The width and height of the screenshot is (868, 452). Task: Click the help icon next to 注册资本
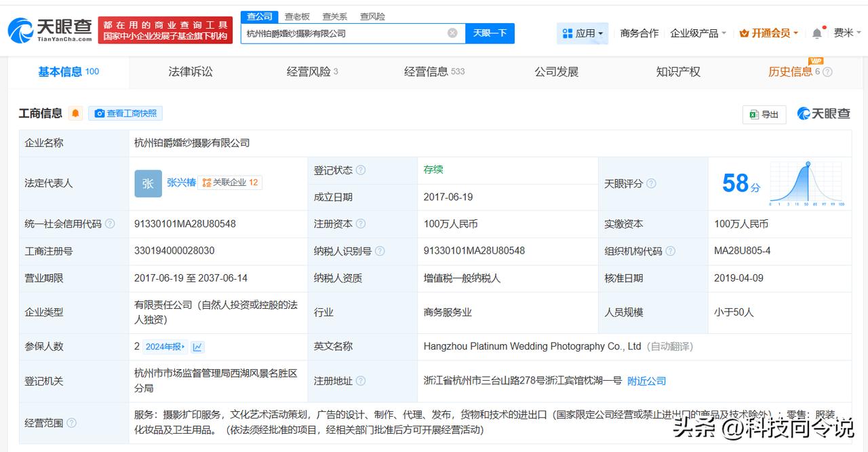[x=361, y=224]
